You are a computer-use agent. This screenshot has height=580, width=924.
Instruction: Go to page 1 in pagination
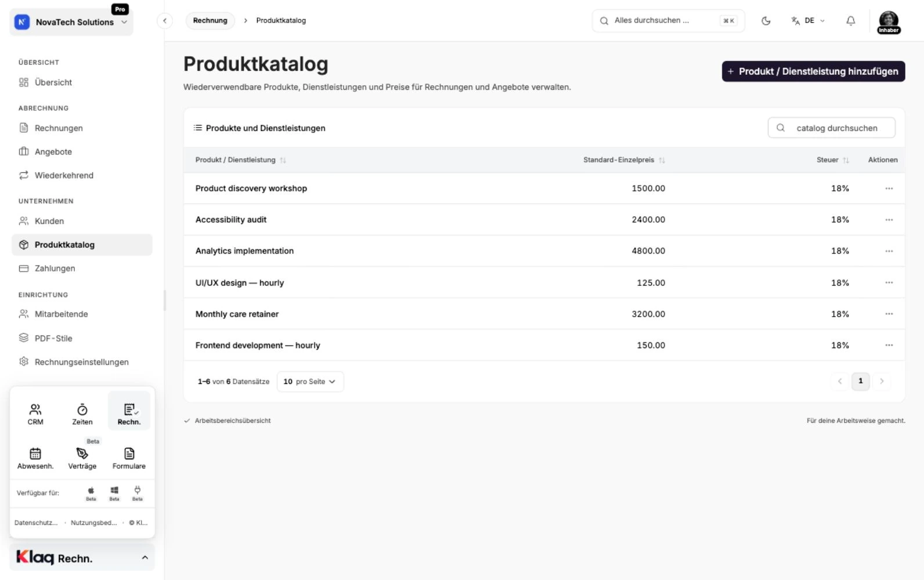coord(861,381)
